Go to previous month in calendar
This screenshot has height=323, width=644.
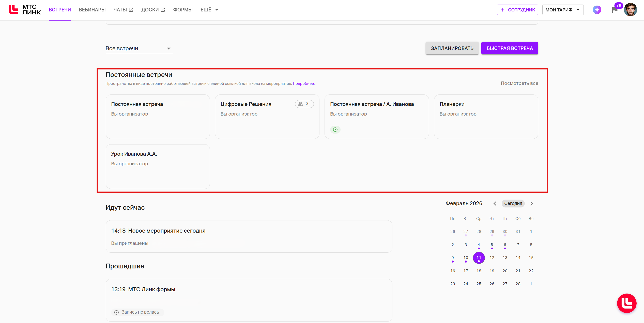[495, 203]
